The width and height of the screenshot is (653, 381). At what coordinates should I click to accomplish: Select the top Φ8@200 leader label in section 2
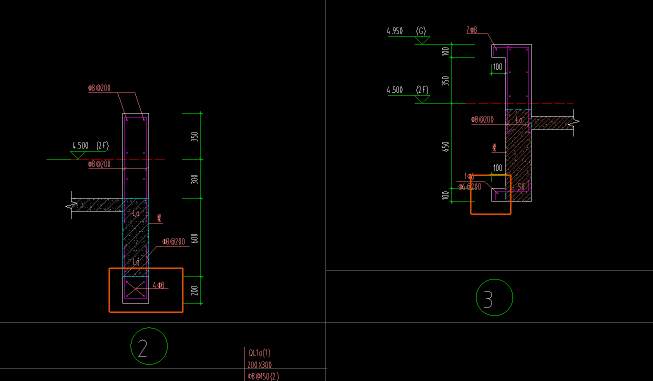[x=99, y=88]
